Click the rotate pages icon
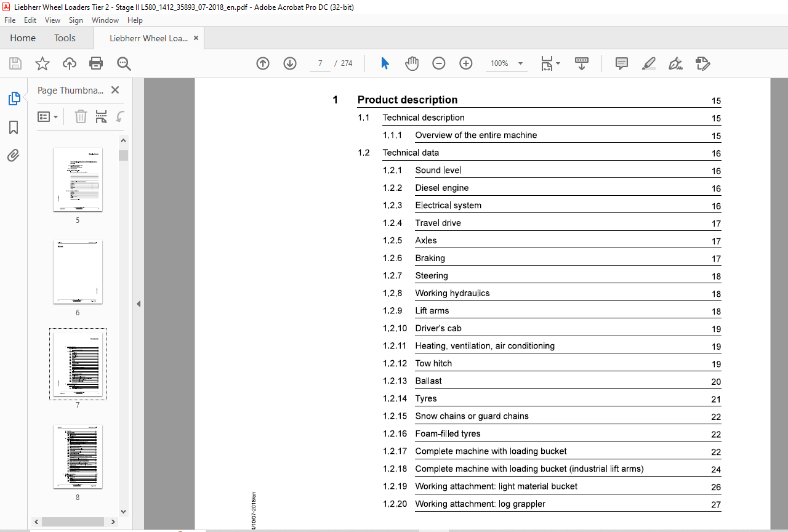 coord(121,116)
